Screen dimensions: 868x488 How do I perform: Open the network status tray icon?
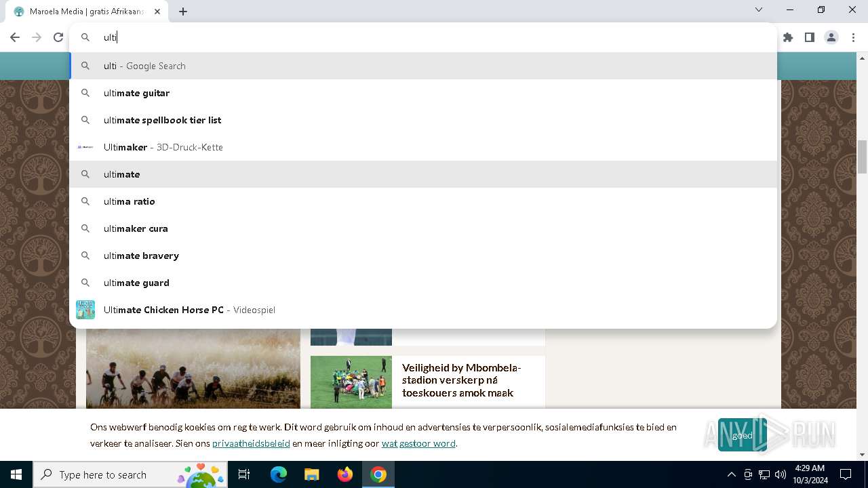point(764,474)
